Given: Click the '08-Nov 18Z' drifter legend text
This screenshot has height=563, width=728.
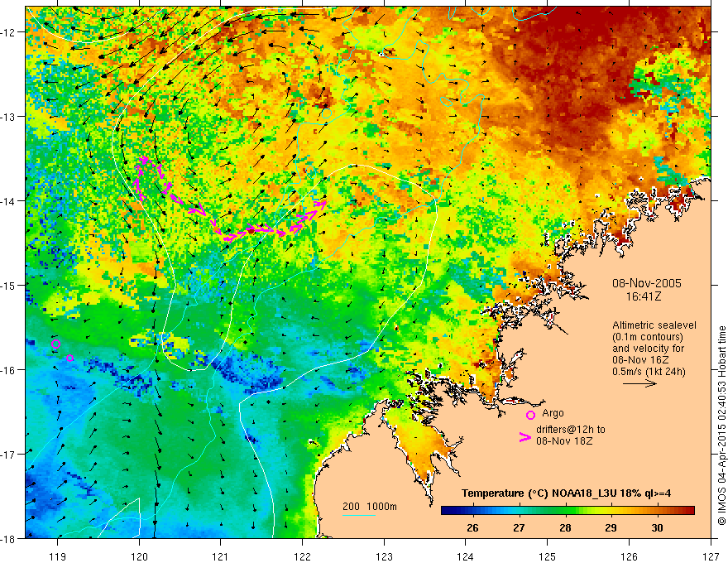Looking at the screenshot, I should [x=564, y=441].
